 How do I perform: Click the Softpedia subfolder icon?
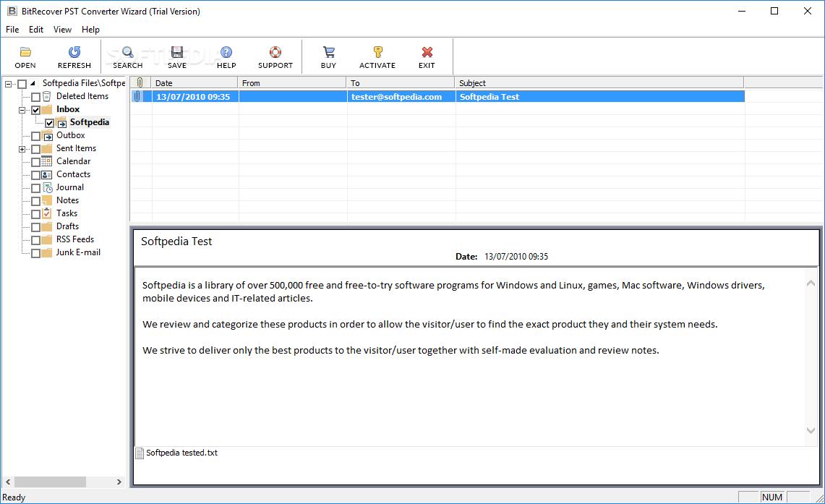pos(61,123)
